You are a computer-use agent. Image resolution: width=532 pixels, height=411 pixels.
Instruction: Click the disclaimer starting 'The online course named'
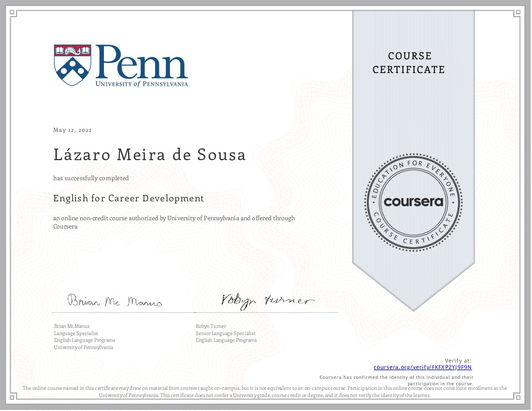(x=265, y=392)
